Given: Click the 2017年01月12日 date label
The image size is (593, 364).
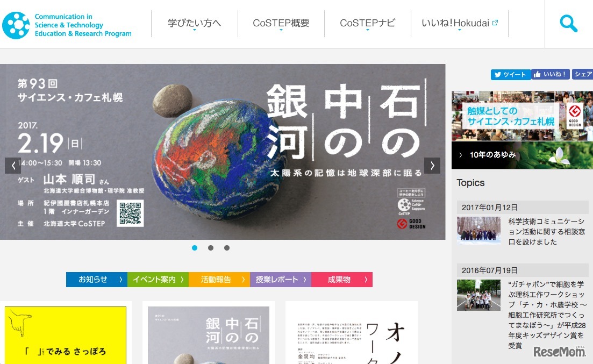Looking at the screenshot, I should tap(489, 208).
